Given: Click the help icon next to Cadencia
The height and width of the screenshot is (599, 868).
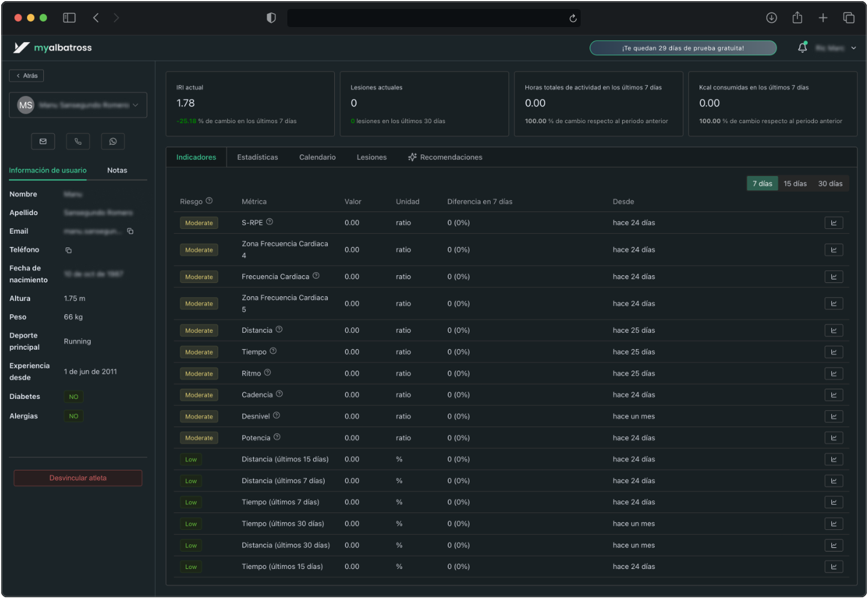Looking at the screenshot, I should coord(279,394).
